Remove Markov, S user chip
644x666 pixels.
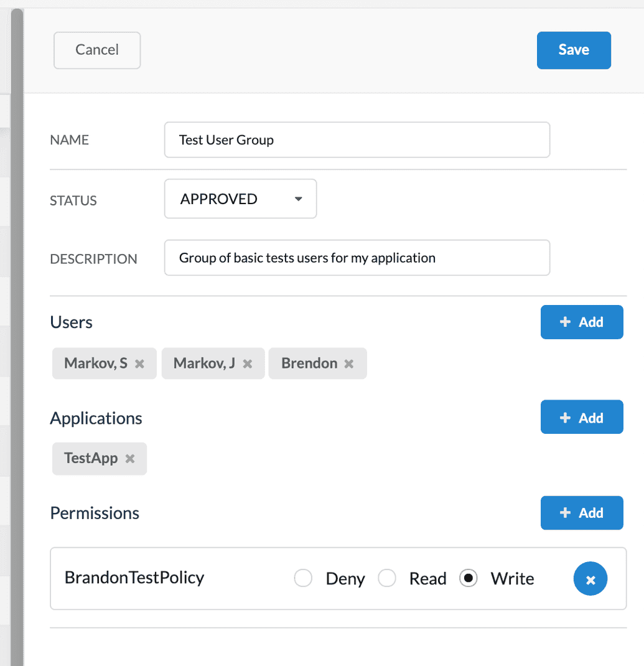tap(139, 364)
